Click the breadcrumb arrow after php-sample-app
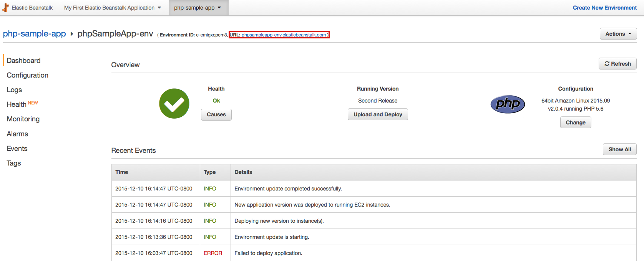This screenshot has width=644, height=265. click(x=71, y=34)
